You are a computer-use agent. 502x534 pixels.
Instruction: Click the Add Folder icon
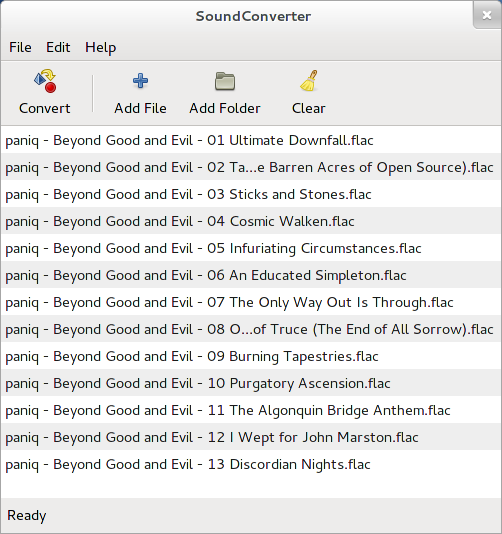tap(225, 81)
